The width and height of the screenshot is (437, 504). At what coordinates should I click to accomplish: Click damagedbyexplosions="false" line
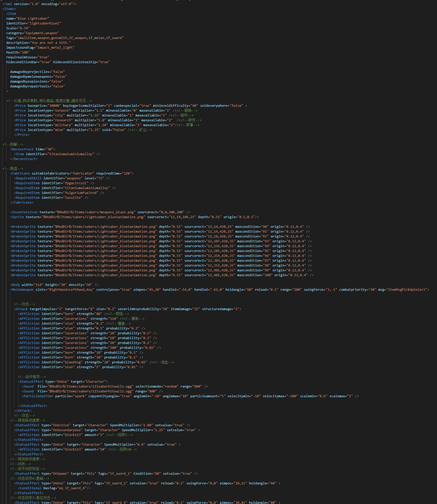tap(36, 82)
